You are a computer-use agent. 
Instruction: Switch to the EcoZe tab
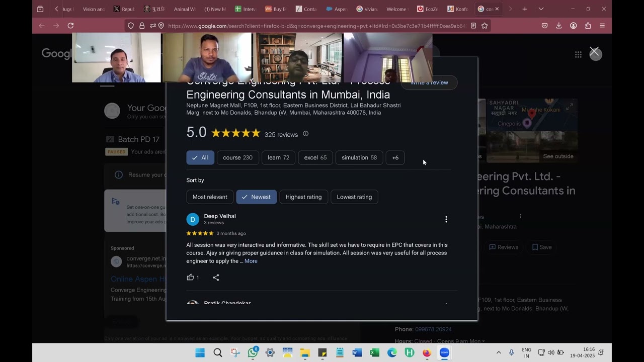[x=427, y=9]
